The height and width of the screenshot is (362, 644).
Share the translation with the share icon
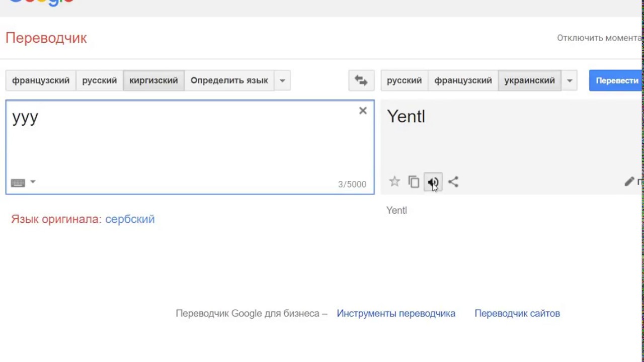453,182
